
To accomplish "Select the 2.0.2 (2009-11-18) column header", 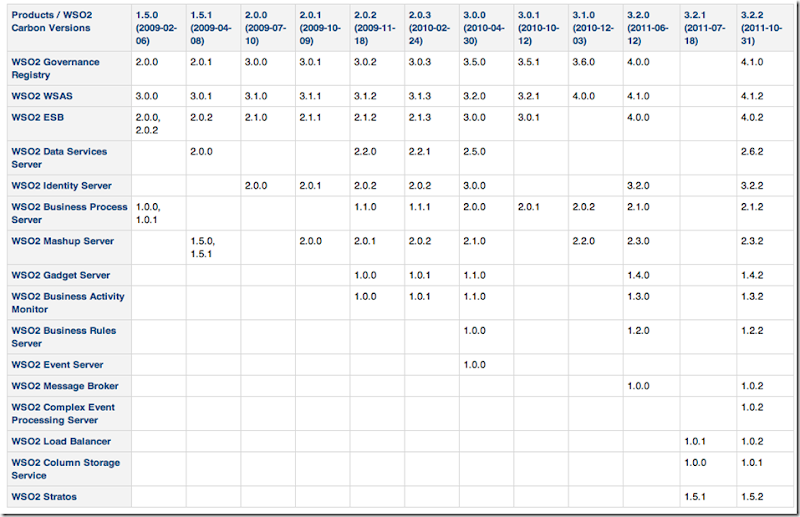I will click(x=375, y=28).
